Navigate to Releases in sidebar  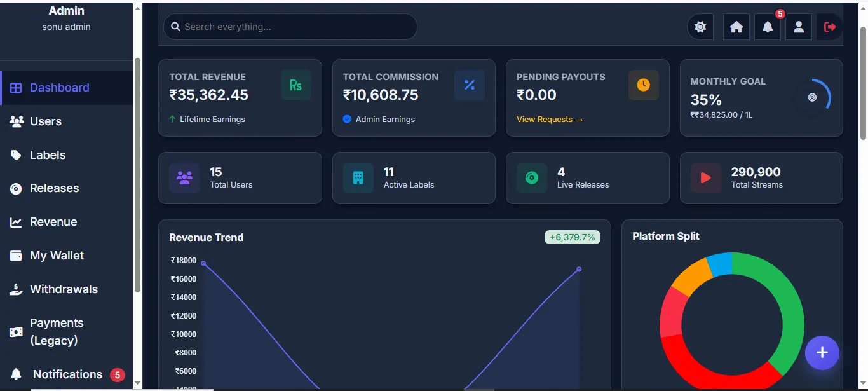[x=66, y=188]
